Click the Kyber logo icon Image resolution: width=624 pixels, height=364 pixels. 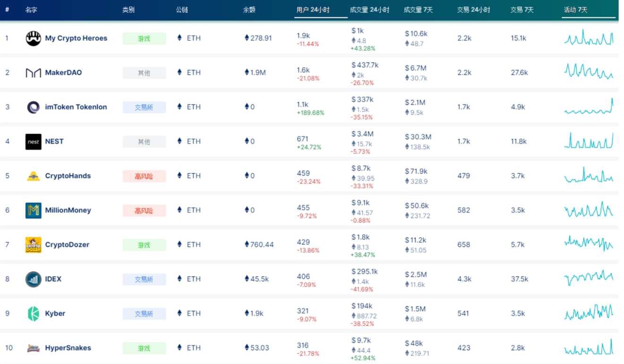click(x=34, y=314)
